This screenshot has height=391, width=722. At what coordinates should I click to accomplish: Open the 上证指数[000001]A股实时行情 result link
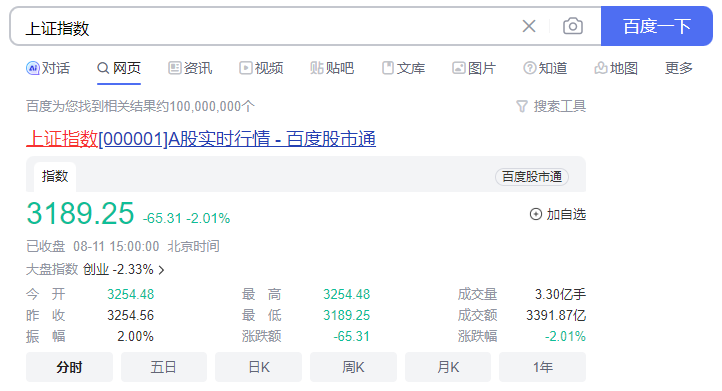201,138
